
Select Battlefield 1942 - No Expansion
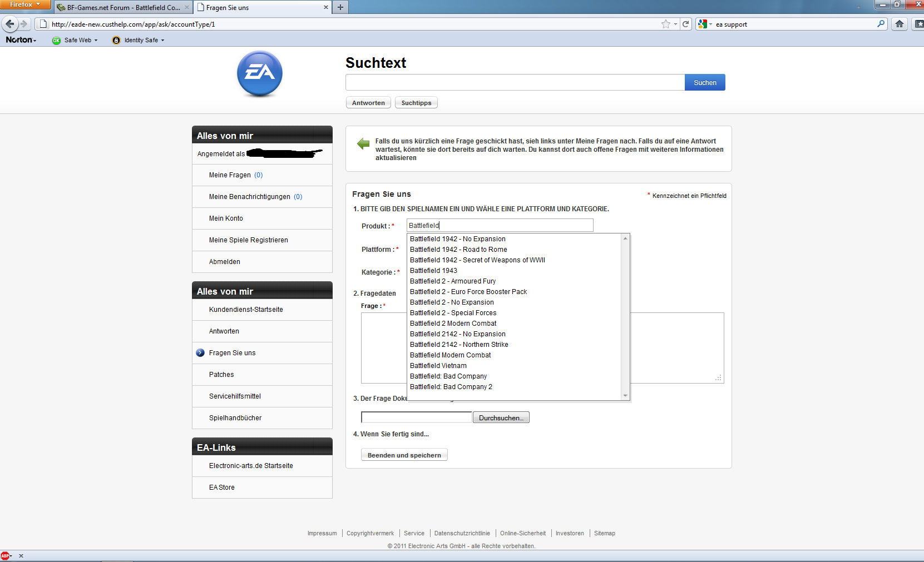(458, 239)
